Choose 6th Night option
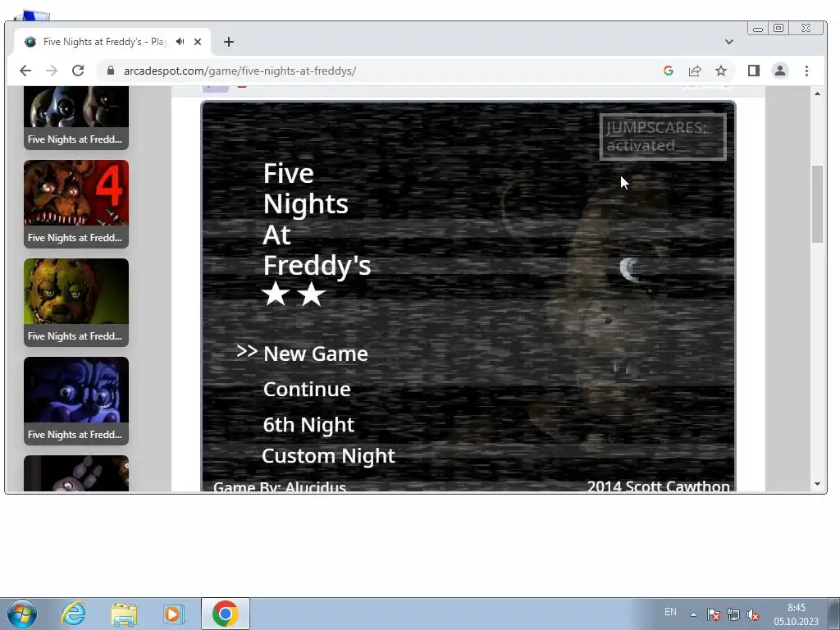Screen dimensions: 840x630 click(308, 425)
